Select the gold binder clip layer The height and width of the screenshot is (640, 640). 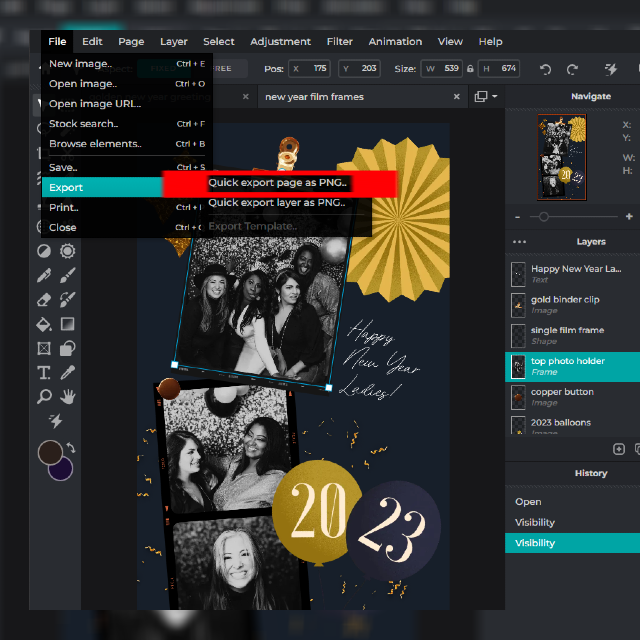[x=572, y=304]
